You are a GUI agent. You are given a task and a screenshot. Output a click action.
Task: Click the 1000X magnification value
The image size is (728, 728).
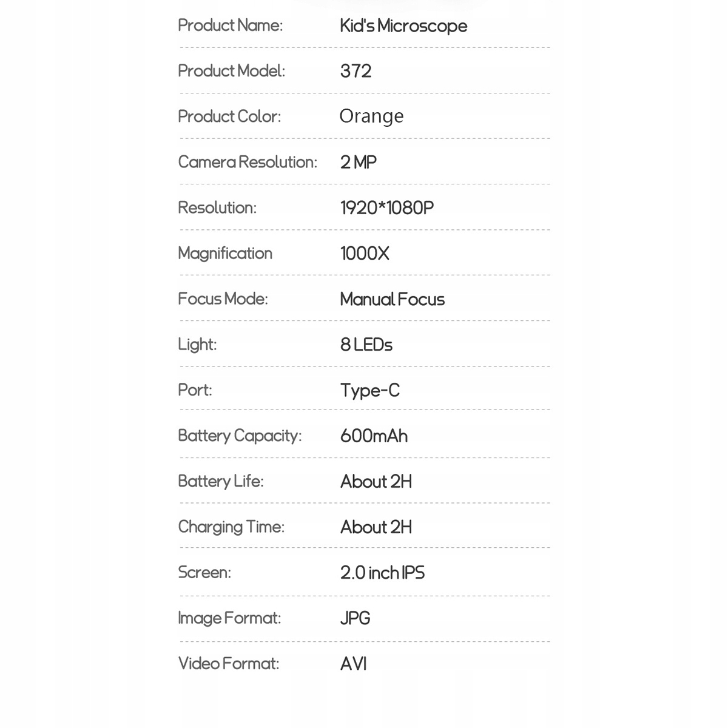365,253
